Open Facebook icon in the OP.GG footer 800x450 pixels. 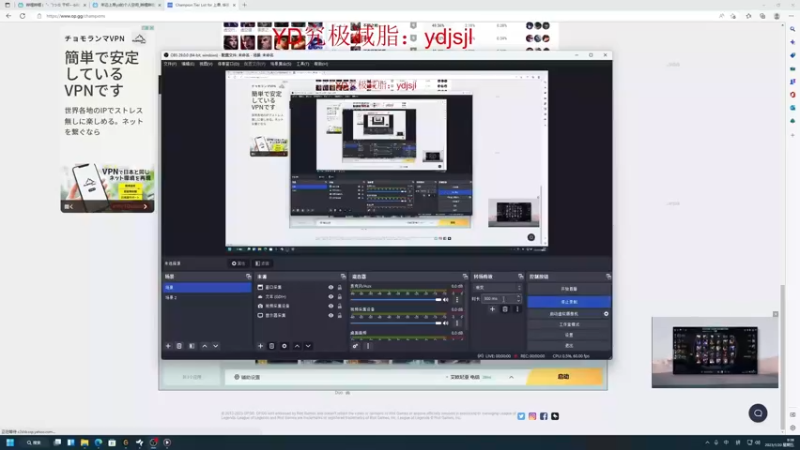544,416
